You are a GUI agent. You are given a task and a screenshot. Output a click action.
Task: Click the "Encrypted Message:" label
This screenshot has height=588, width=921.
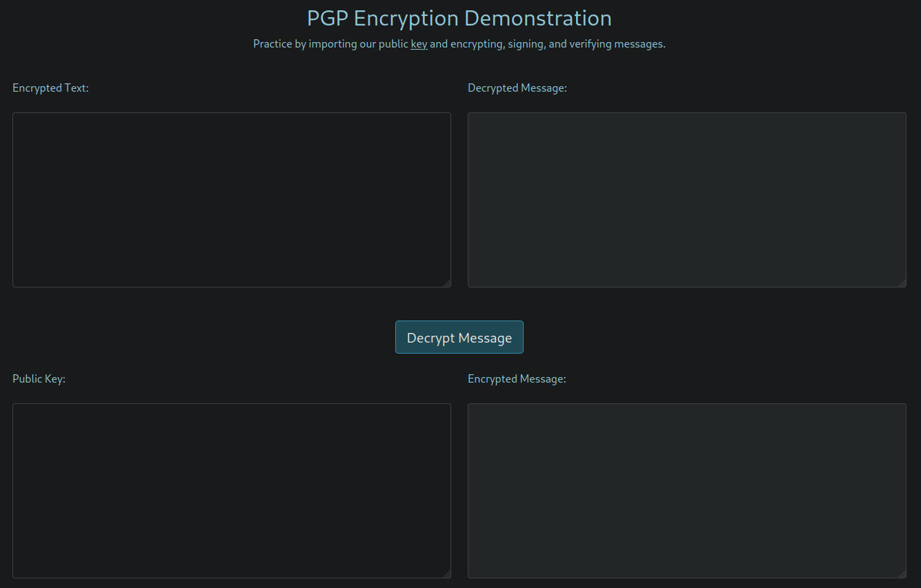(516, 379)
